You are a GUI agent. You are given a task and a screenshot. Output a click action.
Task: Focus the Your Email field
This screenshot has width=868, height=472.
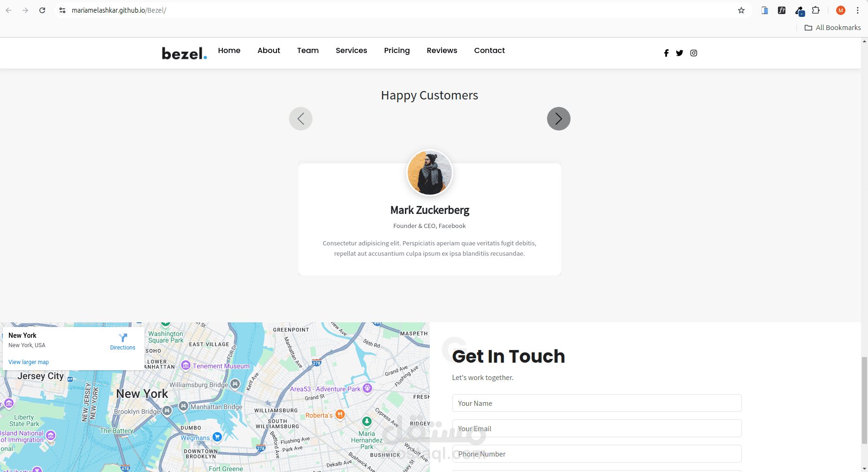point(597,428)
